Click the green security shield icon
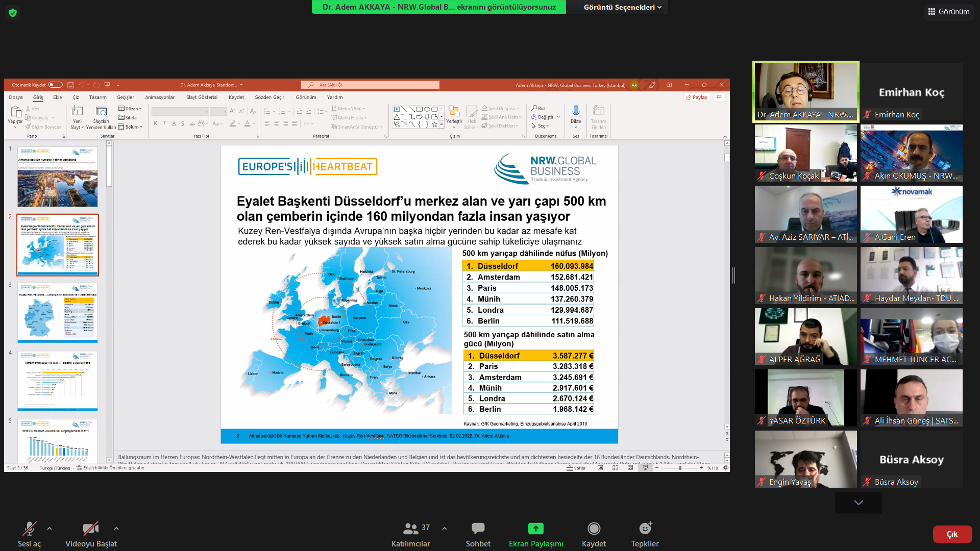This screenshot has height=551, width=980. [13, 13]
